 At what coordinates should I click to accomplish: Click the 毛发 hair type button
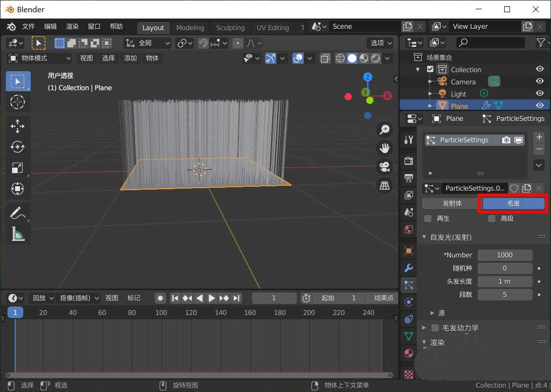coord(513,203)
